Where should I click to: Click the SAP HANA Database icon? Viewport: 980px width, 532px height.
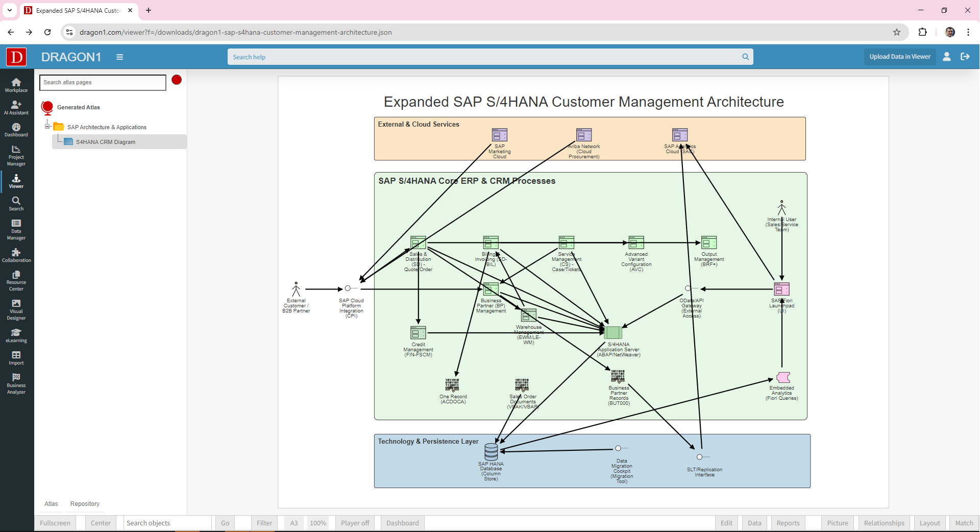tap(491, 451)
